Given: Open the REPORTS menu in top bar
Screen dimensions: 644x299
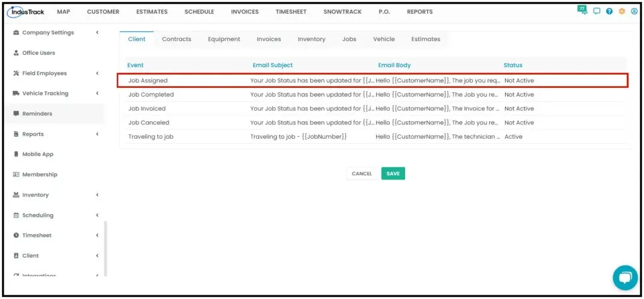Looking at the screenshot, I should [419, 12].
